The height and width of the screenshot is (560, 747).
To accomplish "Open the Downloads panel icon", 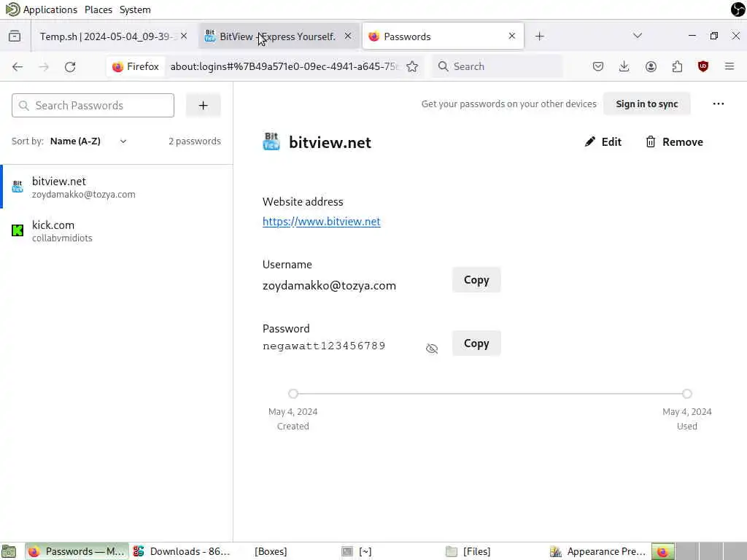I will coord(624,66).
